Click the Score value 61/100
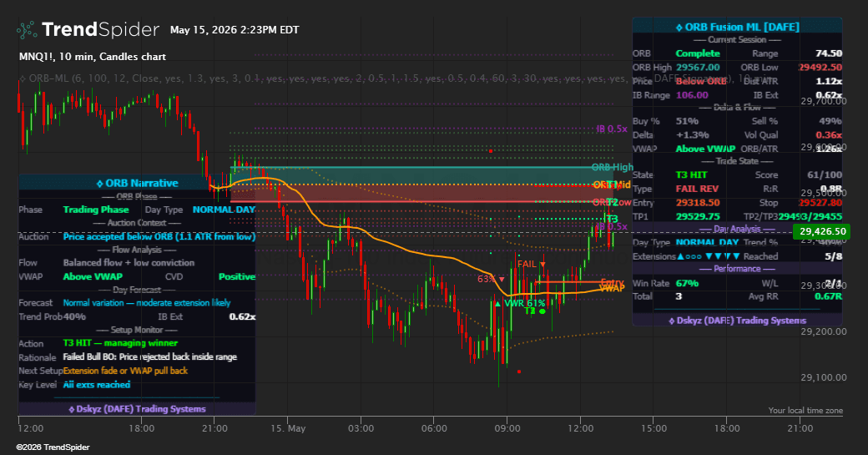868x455 pixels. (x=825, y=175)
